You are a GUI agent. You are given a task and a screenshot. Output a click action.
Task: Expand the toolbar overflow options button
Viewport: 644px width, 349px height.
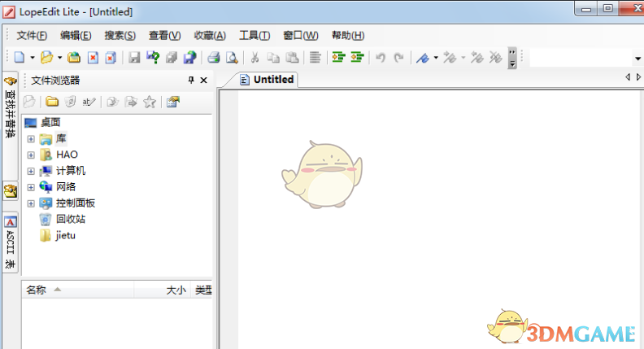[512, 58]
